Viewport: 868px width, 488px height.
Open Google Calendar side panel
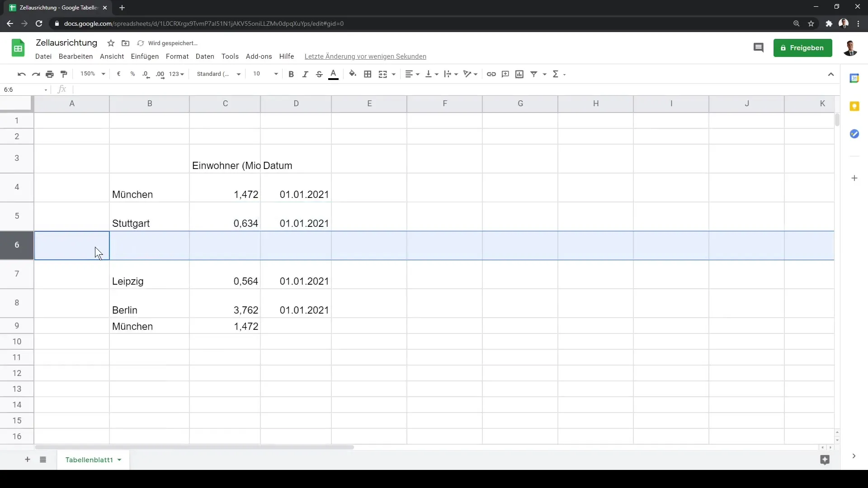pos(854,78)
